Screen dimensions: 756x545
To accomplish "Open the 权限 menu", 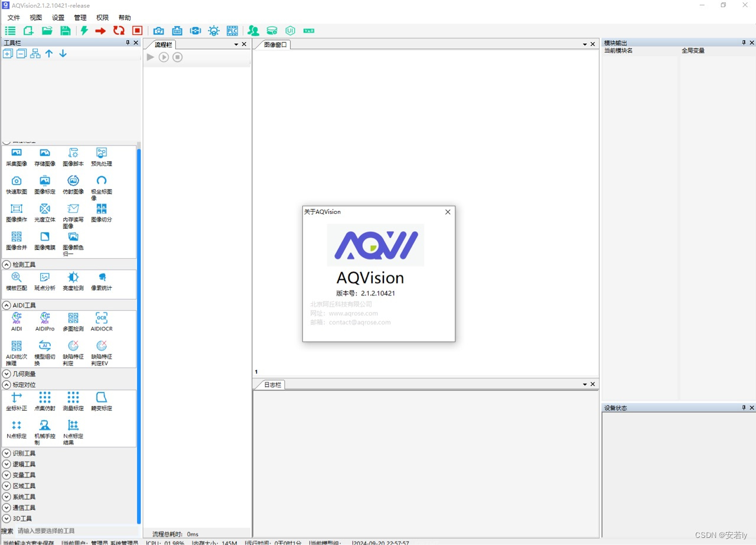I will (x=102, y=18).
